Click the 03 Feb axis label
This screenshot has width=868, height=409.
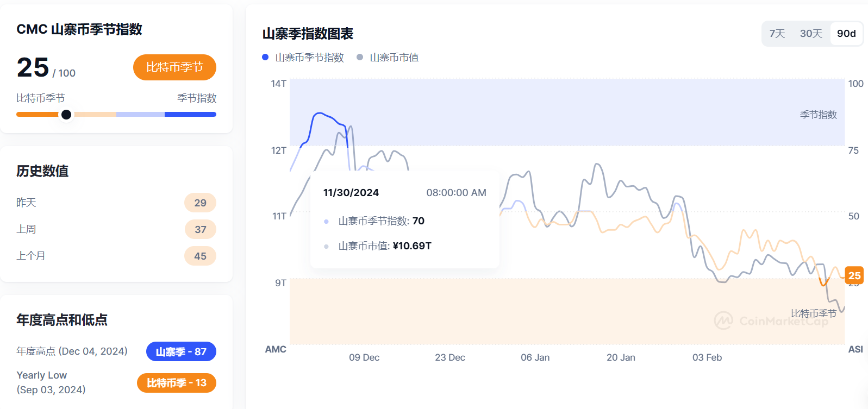[707, 357]
